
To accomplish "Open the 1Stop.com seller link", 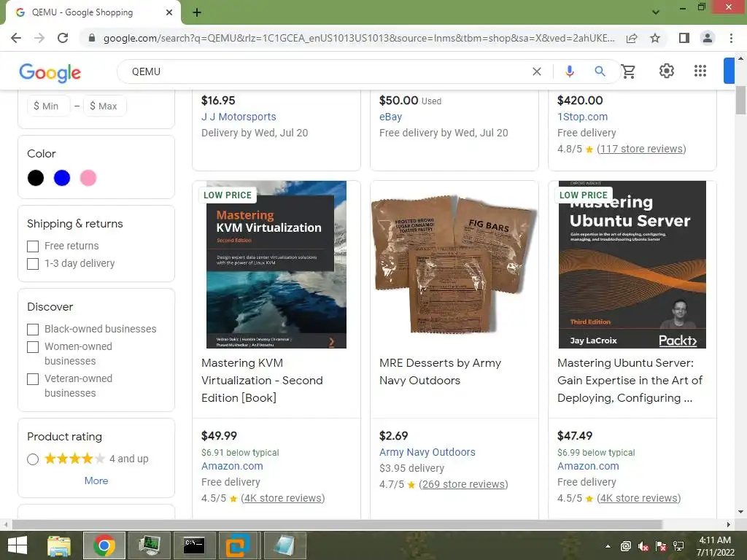I will [x=583, y=117].
